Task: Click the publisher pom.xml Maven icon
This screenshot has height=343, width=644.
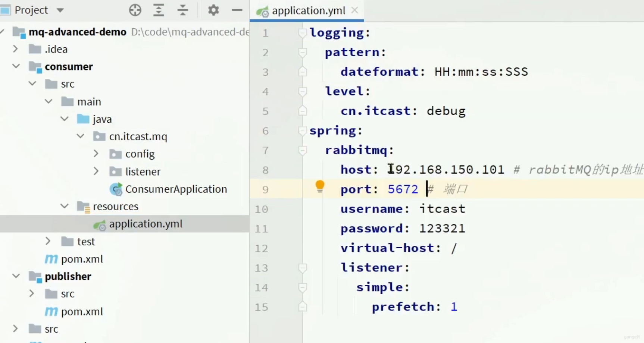Action: click(51, 312)
